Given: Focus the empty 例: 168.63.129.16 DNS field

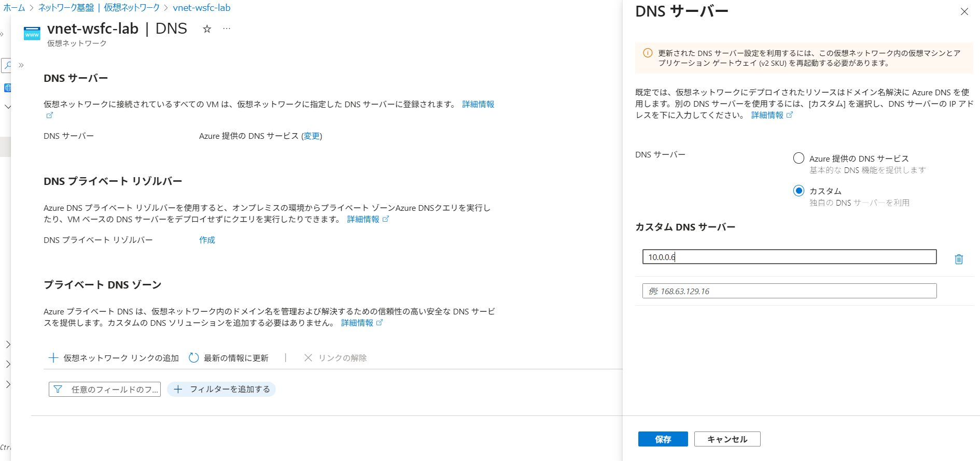Looking at the screenshot, I should pos(789,291).
